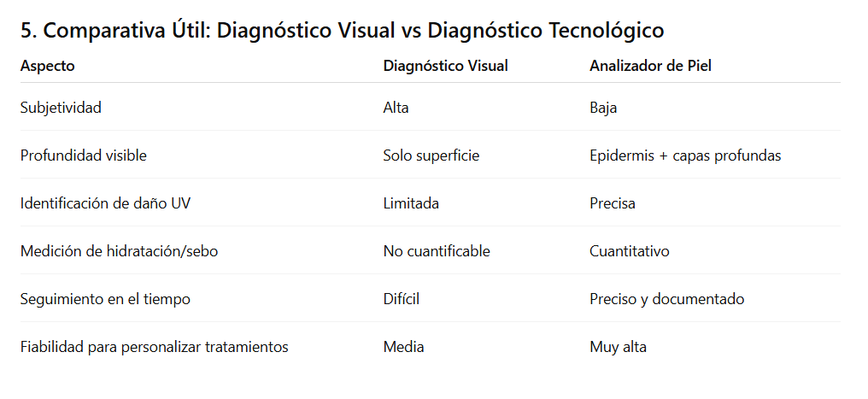868x399 pixels.
Task: Select the Difícil cell
Action: pyautogui.click(x=401, y=299)
